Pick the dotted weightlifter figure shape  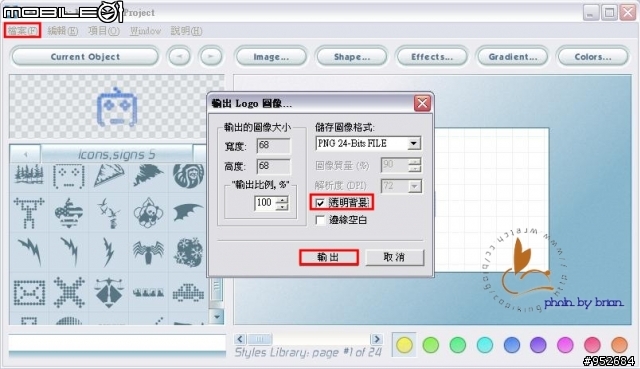(x=29, y=213)
